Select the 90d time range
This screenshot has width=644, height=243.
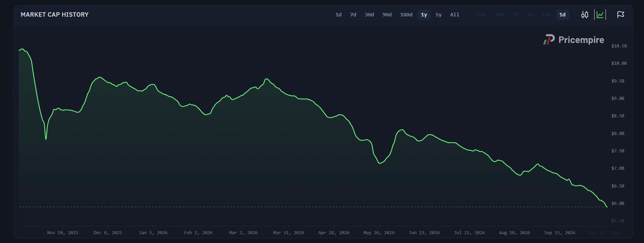pyautogui.click(x=387, y=14)
